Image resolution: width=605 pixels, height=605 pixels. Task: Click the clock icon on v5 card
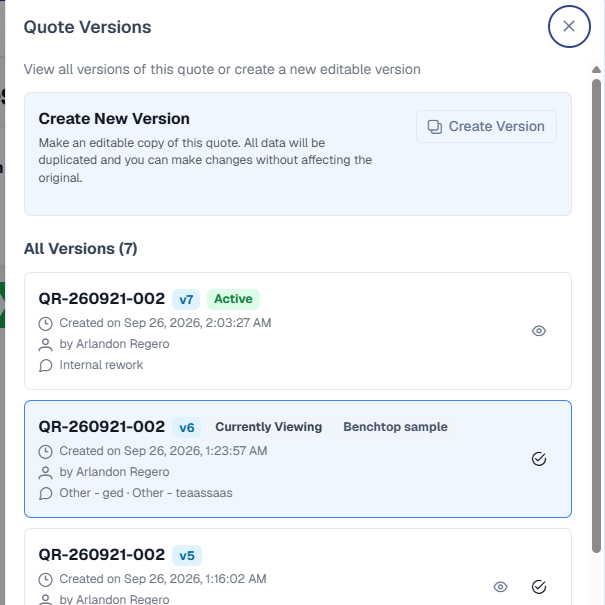click(x=46, y=580)
